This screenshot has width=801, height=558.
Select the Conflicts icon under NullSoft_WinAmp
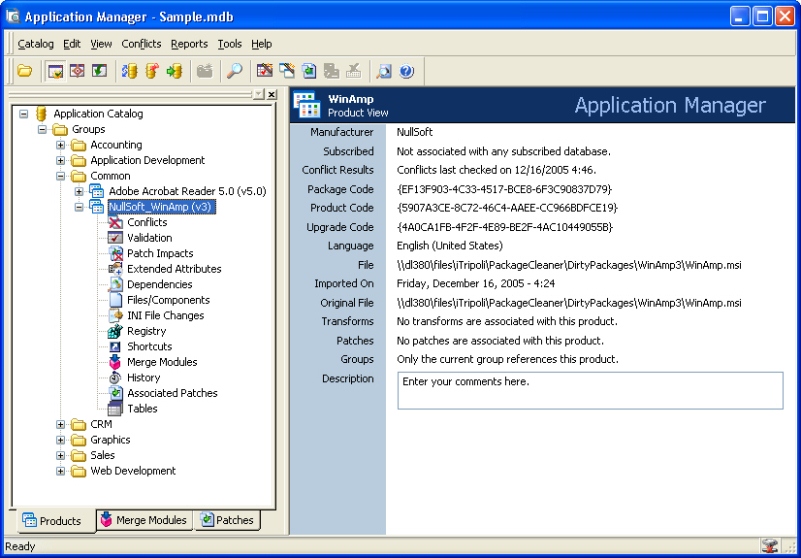tap(115, 222)
